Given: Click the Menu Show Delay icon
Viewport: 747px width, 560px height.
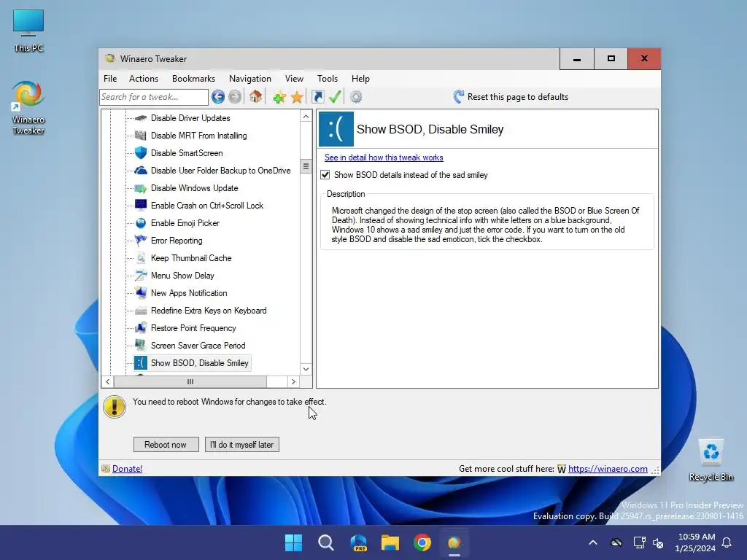Looking at the screenshot, I should point(141,275).
